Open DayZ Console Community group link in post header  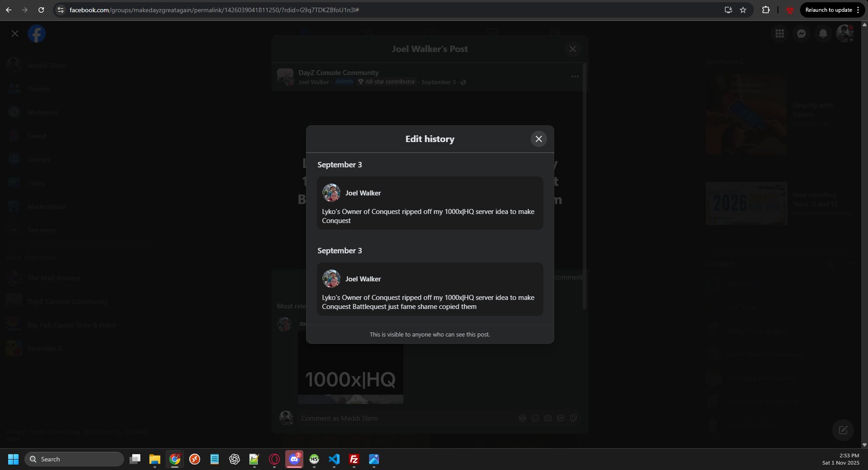click(338, 72)
